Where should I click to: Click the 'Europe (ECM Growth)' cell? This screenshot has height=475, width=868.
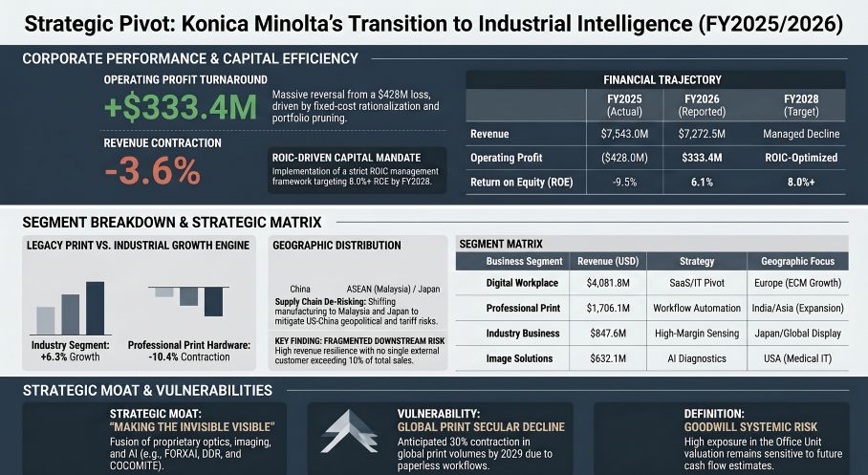(797, 283)
